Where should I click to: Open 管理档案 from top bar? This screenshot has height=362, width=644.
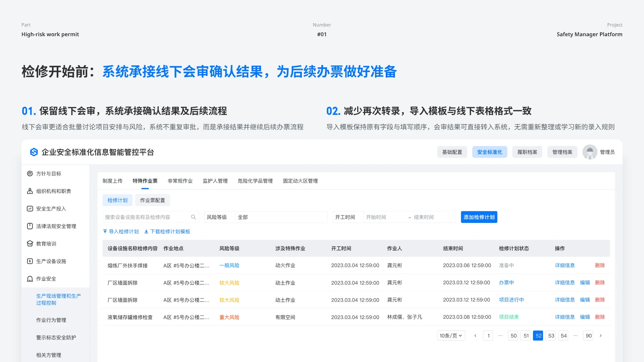coord(562,152)
